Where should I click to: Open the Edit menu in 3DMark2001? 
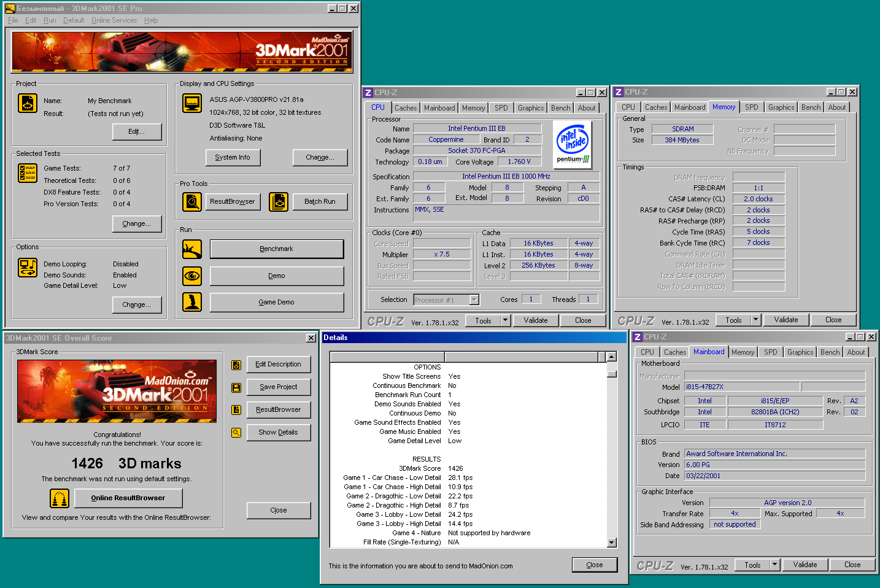pyautogui.click(x=31, y=20)
